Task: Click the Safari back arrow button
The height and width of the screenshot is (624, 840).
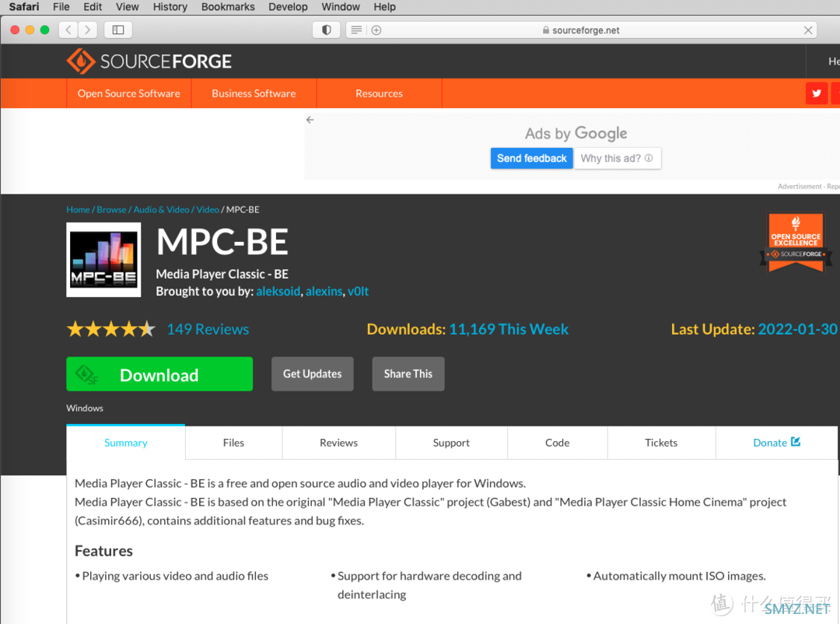Action: click(x=68, y=30)
